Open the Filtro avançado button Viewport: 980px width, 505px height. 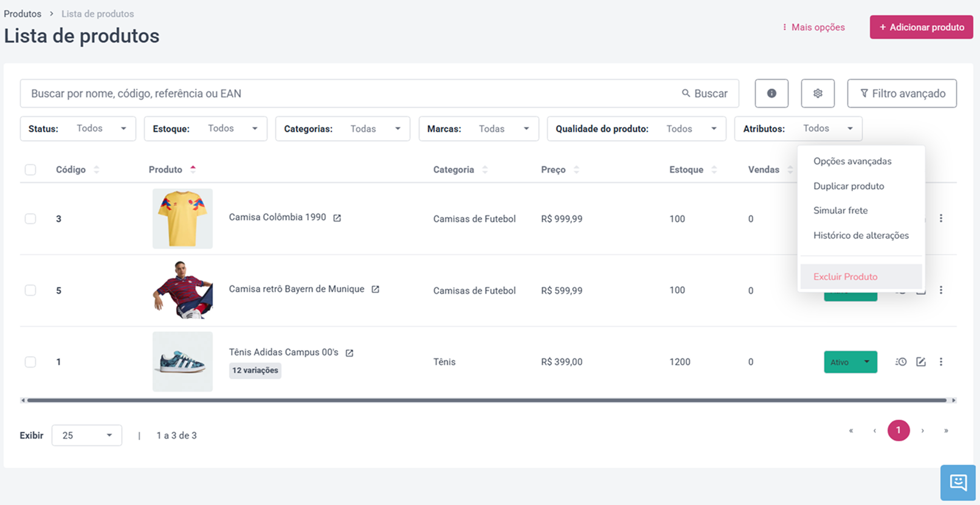coord(902,93)
